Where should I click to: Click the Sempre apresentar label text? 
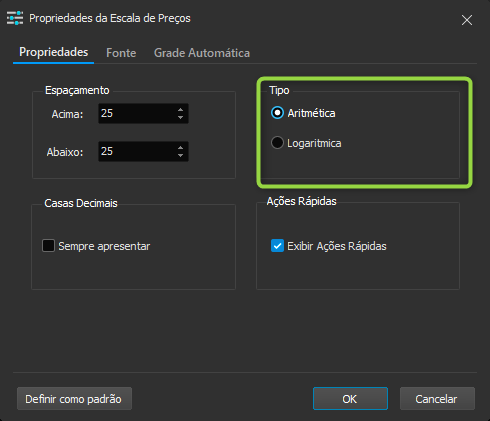pyautogui.click(x=104, y=246)
